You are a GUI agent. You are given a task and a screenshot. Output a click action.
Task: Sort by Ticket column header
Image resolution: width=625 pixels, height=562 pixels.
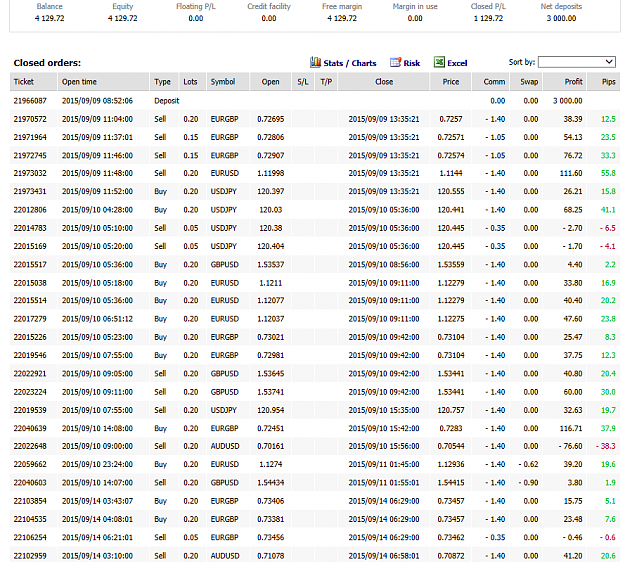click(x=33, y=82)
